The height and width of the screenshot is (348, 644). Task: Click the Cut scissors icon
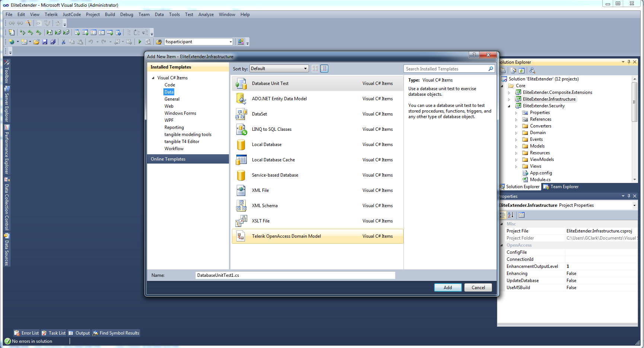coord(63,42)
